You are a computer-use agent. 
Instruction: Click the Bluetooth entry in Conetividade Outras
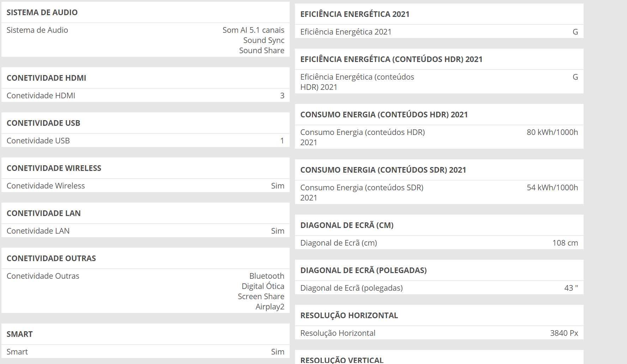tap(266, 276)
